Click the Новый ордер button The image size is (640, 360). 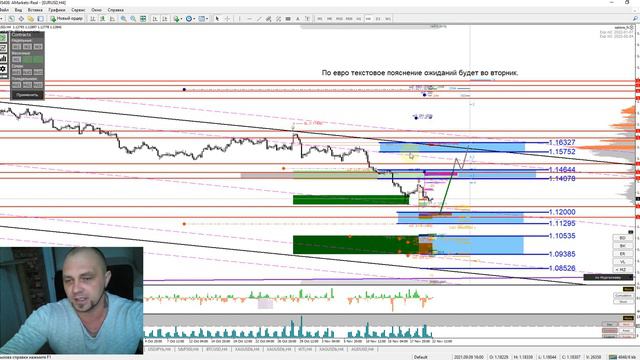[x=66, y=19]
